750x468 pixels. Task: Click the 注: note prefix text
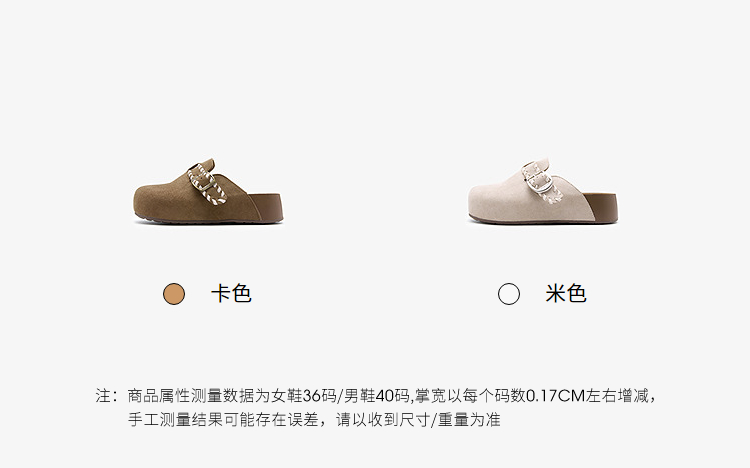point(107,396)
